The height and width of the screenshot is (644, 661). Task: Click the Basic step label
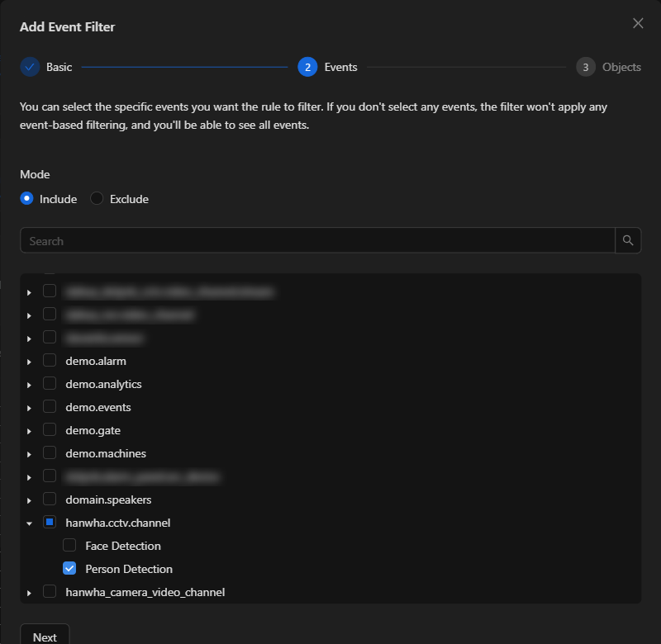pos(59,68)
